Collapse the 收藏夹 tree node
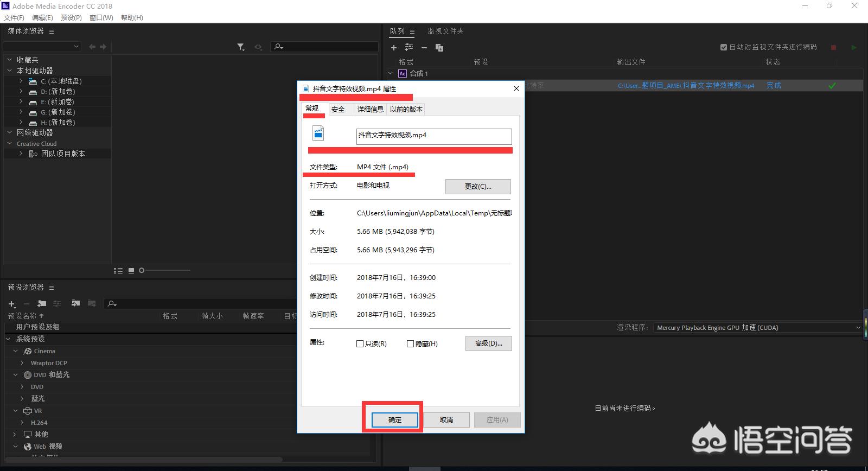Image resolution: width=868 pixels, height=471 pixels. pyautogui.click(x=9, y=60)
